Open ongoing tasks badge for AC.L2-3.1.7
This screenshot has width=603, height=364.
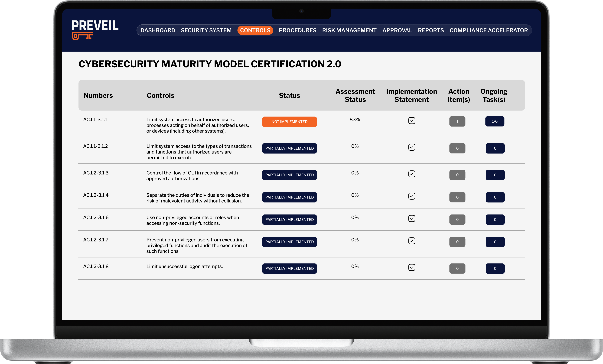tap(495, 242)
